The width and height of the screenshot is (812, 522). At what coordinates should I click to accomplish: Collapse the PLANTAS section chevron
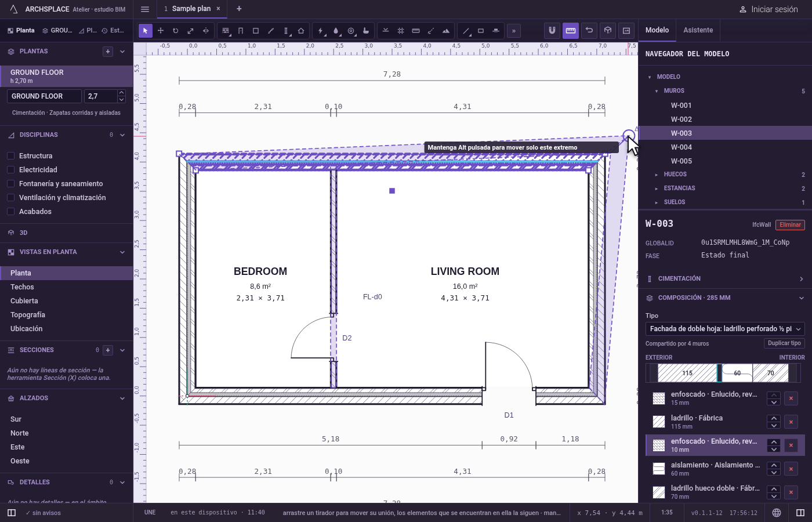pyautogui.click(x=122, y=52)
